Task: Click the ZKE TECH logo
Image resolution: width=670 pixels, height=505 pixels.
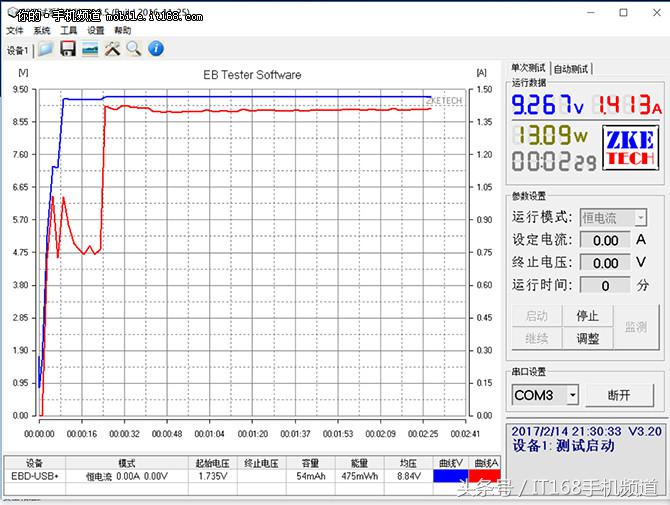Action: (x=629, y=148)
